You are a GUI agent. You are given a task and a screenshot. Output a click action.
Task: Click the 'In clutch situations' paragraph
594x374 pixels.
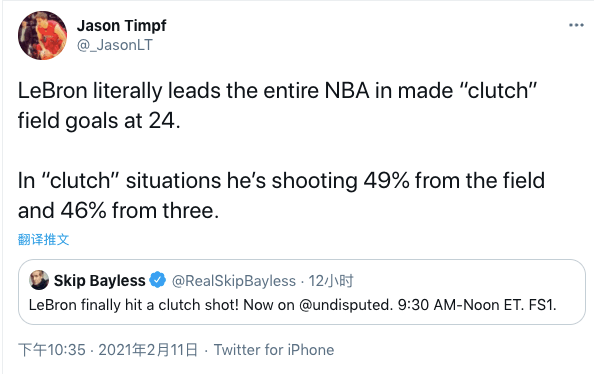pyautogui.click(x=281, y=196)
